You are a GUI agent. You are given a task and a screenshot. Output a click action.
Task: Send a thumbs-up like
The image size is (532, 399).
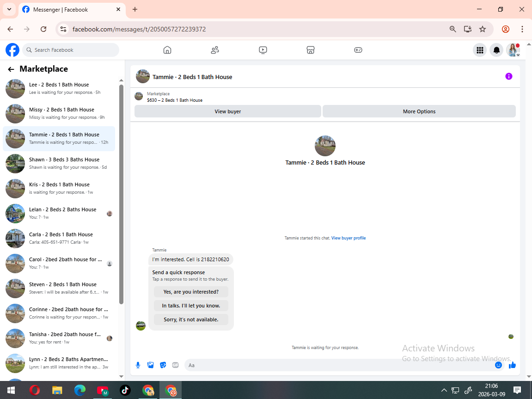point(512,365)
